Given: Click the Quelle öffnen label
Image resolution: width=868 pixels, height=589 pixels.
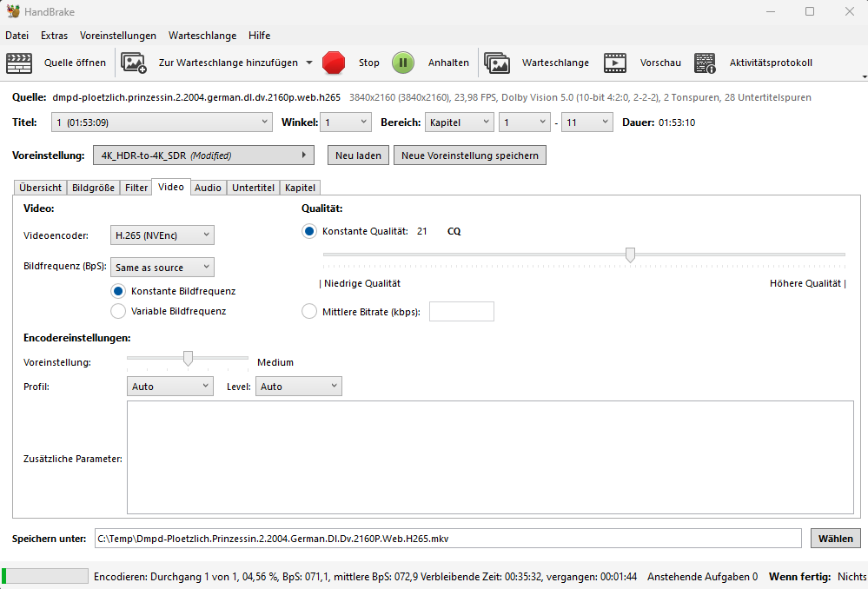Looking at the screenshot, I should click(x=75, y=63).
